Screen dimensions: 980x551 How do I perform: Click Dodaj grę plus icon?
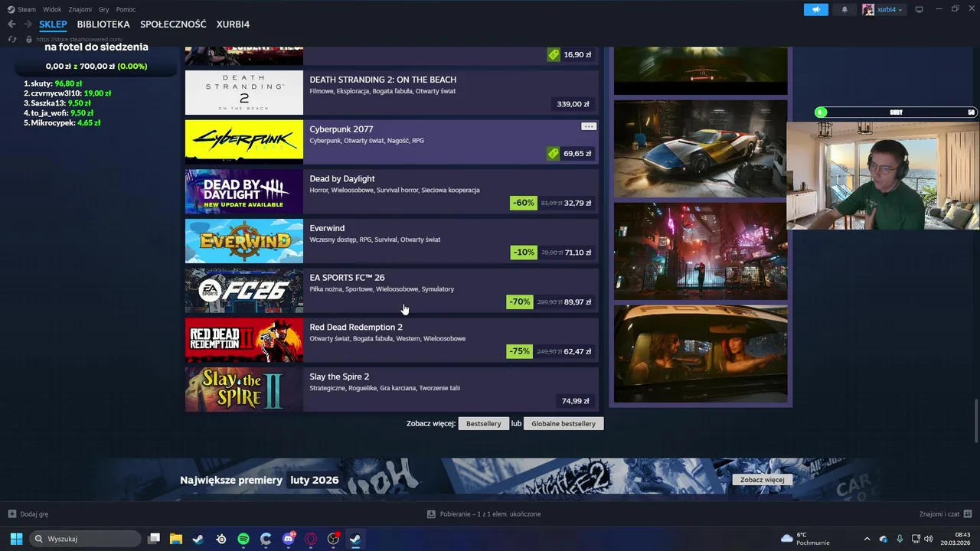pos(11,514)
